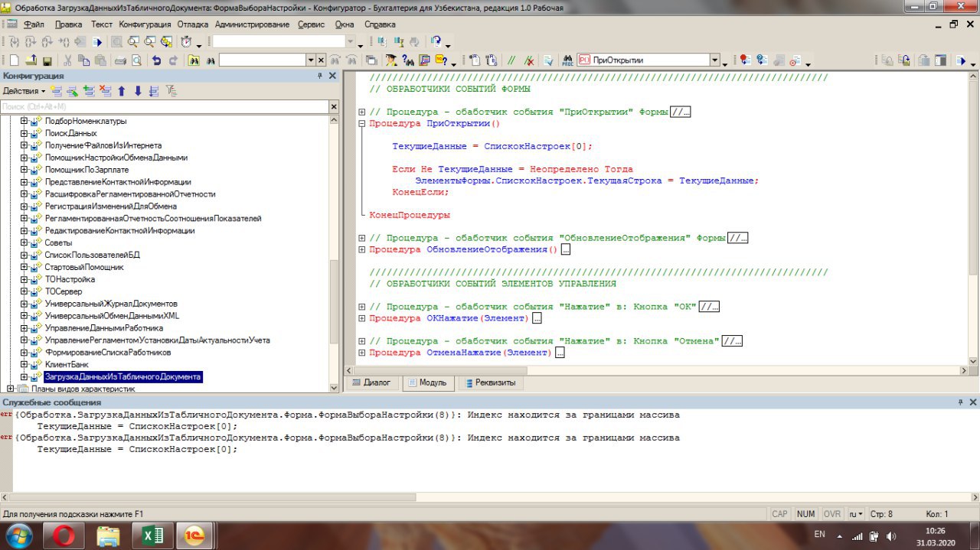
Task: Open the Конфигурация menu
Action: click(144, 24)
